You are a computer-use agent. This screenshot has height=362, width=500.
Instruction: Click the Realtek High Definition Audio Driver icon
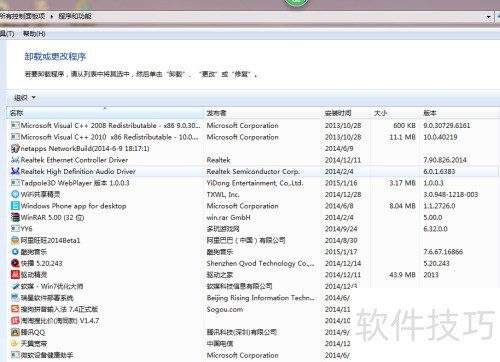[x=15, y=171]
